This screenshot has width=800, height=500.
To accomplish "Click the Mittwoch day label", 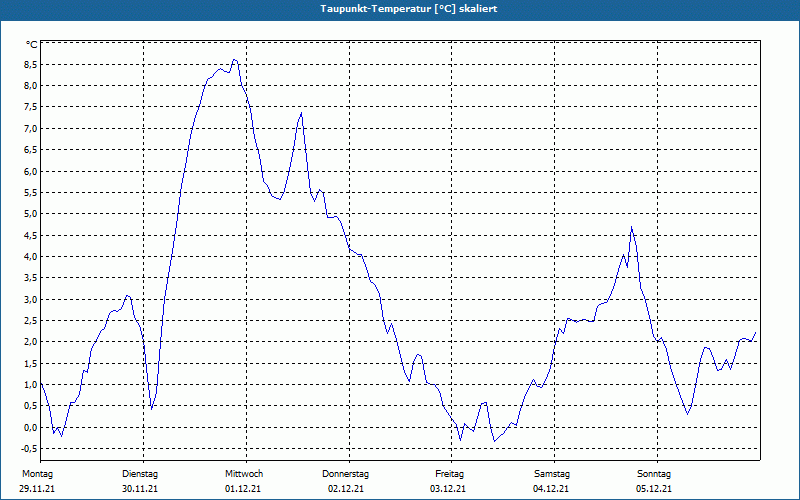I will coord(244,474).
